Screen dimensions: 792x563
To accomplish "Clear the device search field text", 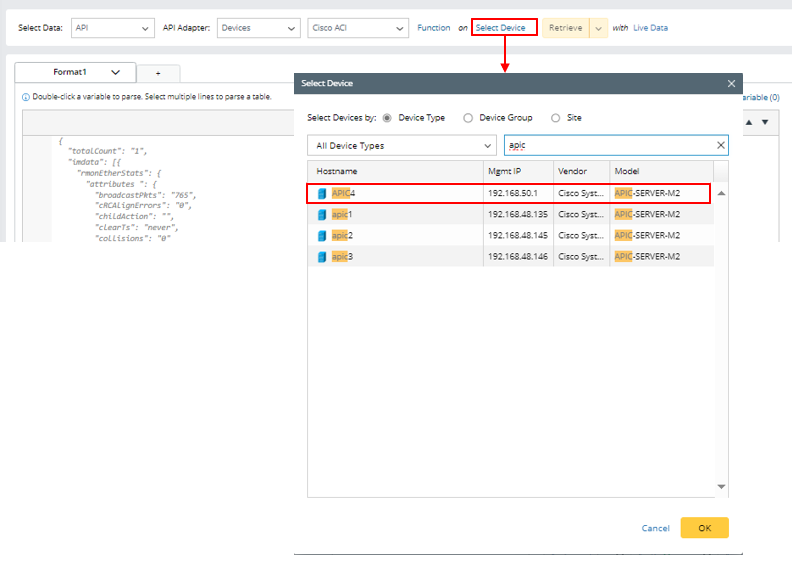I will tap(720, 146).
